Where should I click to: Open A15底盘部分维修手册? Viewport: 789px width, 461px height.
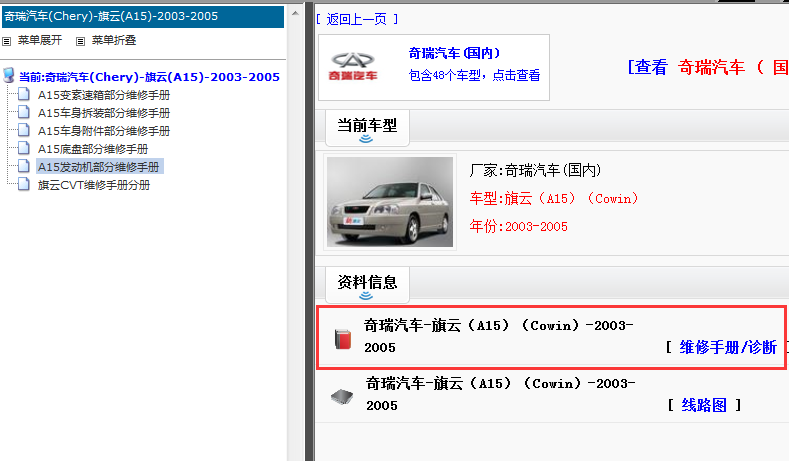pos(93,149)
